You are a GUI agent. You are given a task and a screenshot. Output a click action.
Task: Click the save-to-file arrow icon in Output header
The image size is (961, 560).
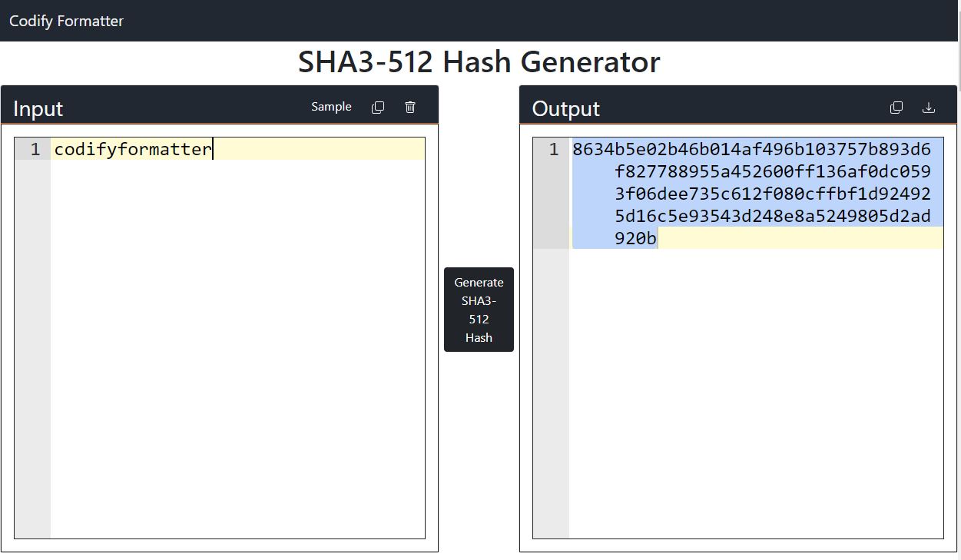coord(929,108)
